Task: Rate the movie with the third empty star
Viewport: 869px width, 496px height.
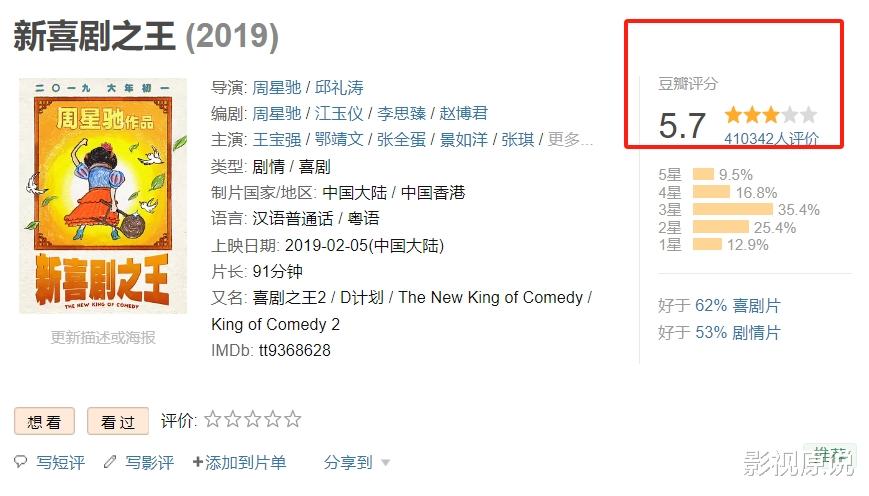Action: pos(253,419)
